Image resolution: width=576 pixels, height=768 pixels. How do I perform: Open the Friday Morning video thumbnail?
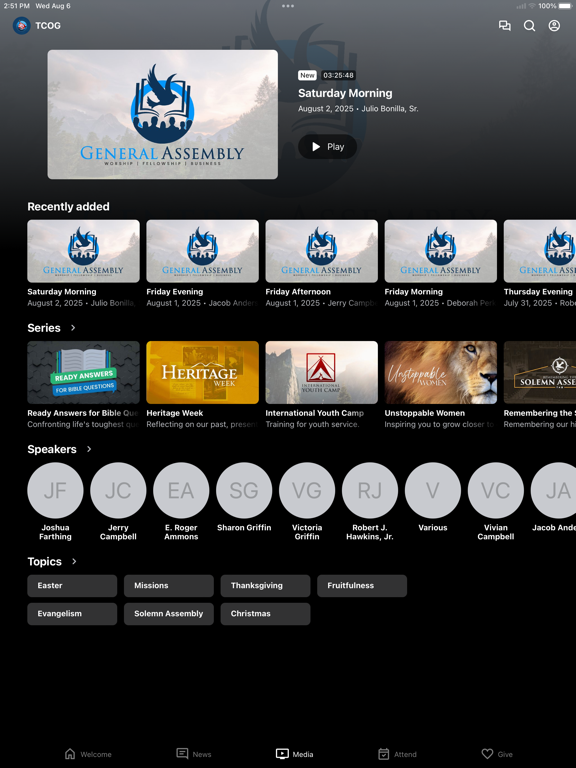click(440, 251)
